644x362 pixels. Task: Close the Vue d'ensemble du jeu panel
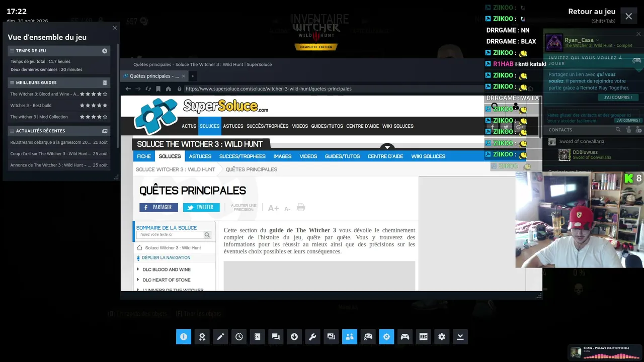tap(115, 28)
